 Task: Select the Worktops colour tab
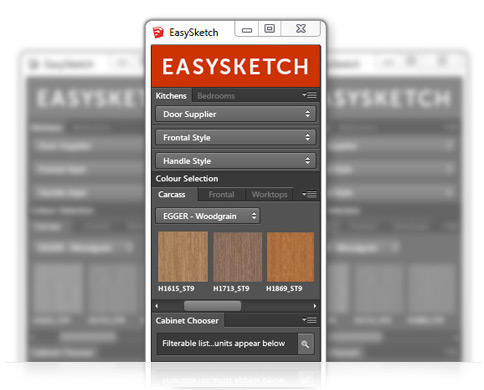[x=269, y=194]
